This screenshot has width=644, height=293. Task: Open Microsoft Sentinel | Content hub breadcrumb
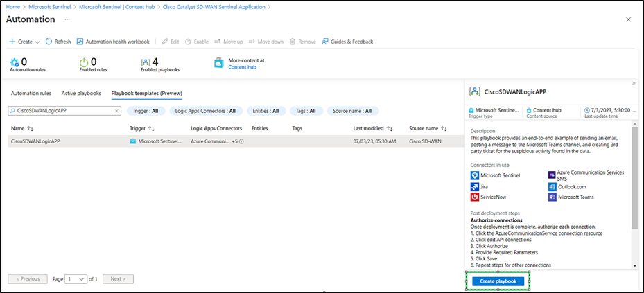[117, 7]
